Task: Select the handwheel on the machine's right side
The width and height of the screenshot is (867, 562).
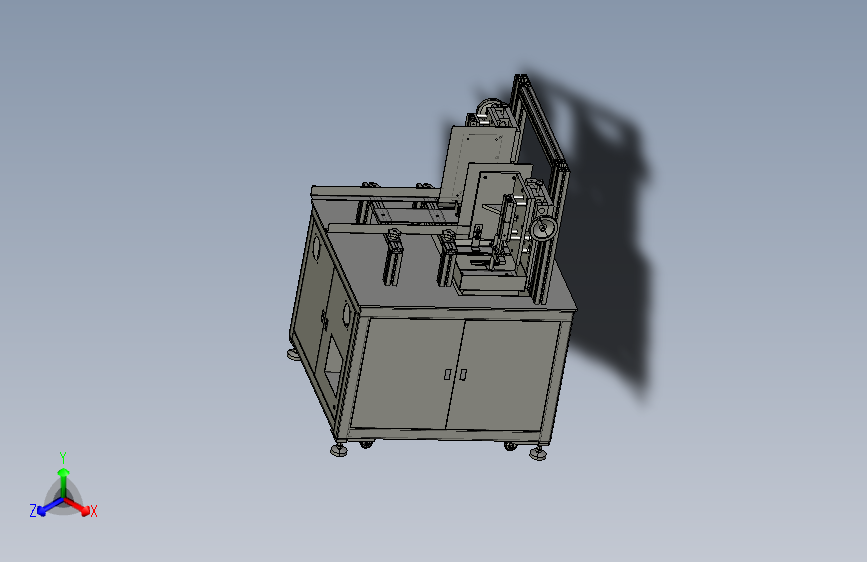Action: (545, 228)
